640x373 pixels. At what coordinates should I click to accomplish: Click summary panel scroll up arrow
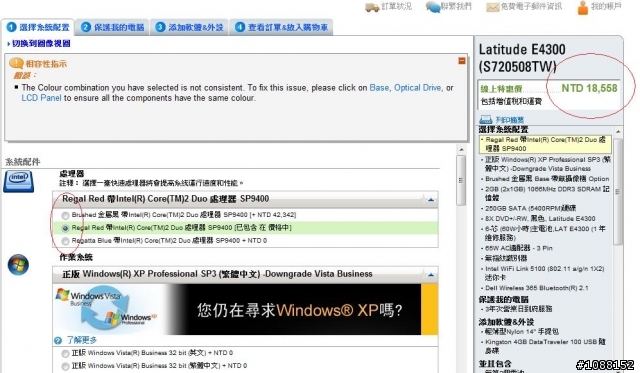618,131
